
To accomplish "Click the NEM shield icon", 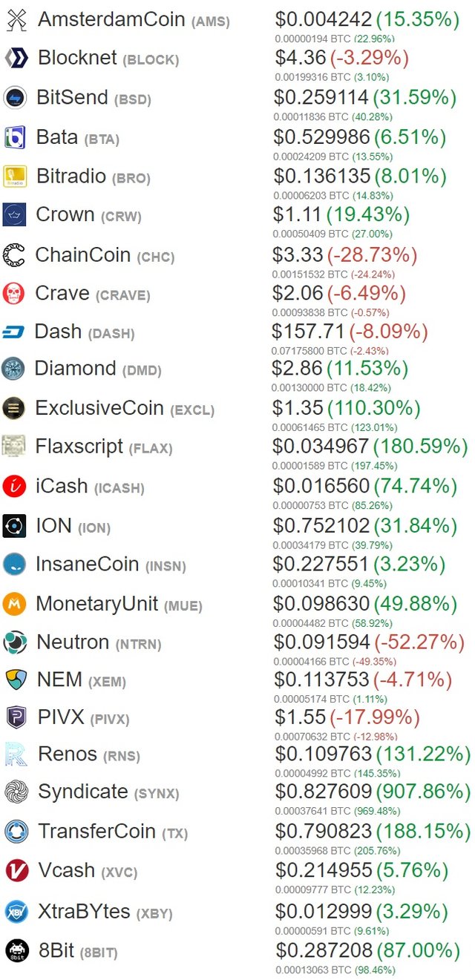I will [16, 680].
